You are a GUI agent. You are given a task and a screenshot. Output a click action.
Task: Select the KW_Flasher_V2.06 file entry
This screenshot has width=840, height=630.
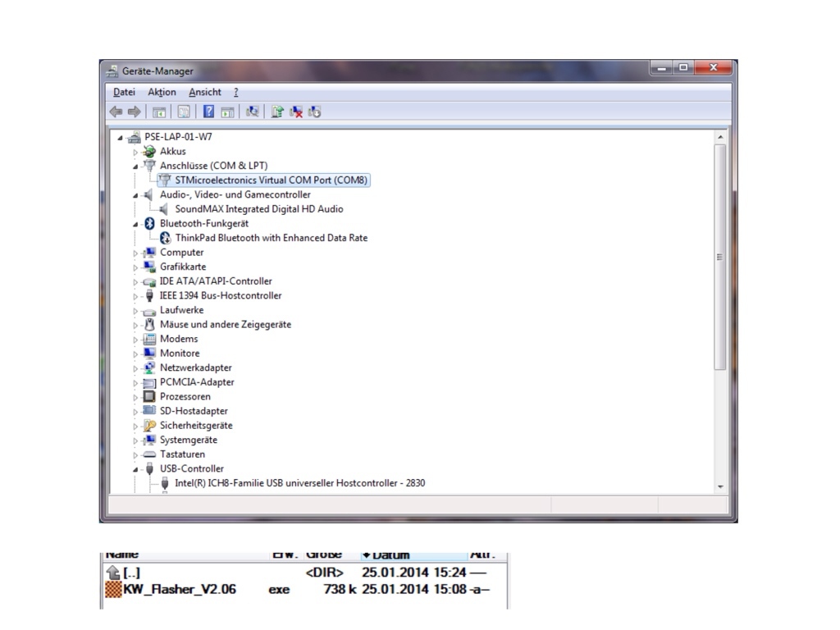pos(180,589)
